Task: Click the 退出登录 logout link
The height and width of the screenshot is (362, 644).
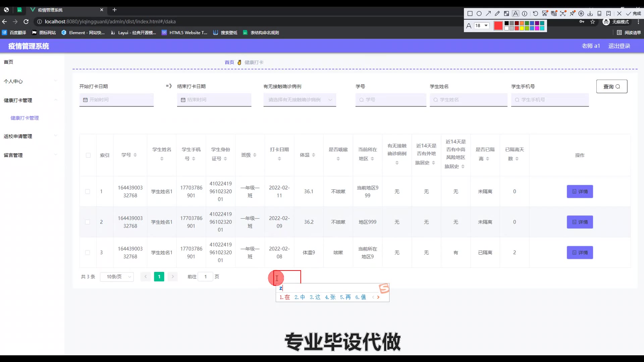Action: tap(619, 46)
